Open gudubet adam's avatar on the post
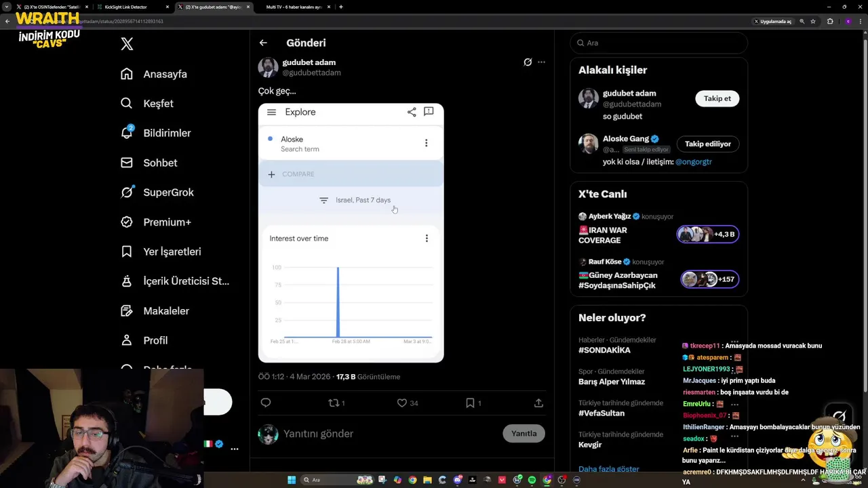This screenshot has width=868, height=488. [268, 67]
